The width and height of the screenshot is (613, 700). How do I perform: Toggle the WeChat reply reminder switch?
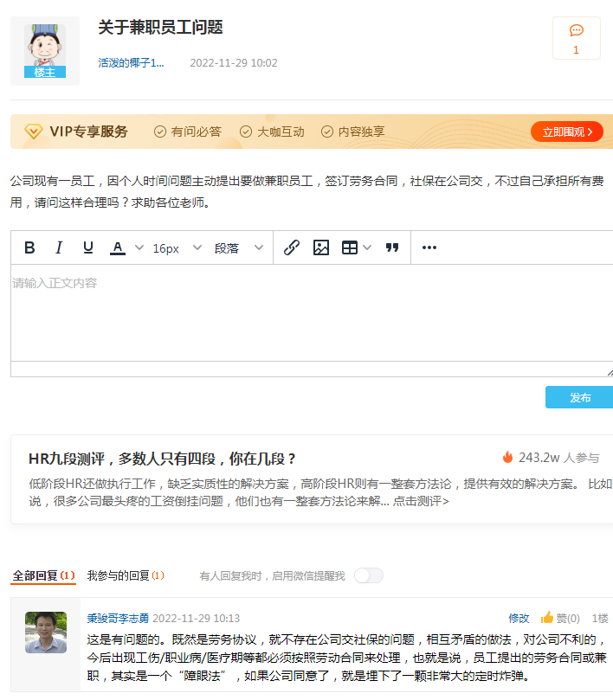pyautogui.click(x=369, y=576)
